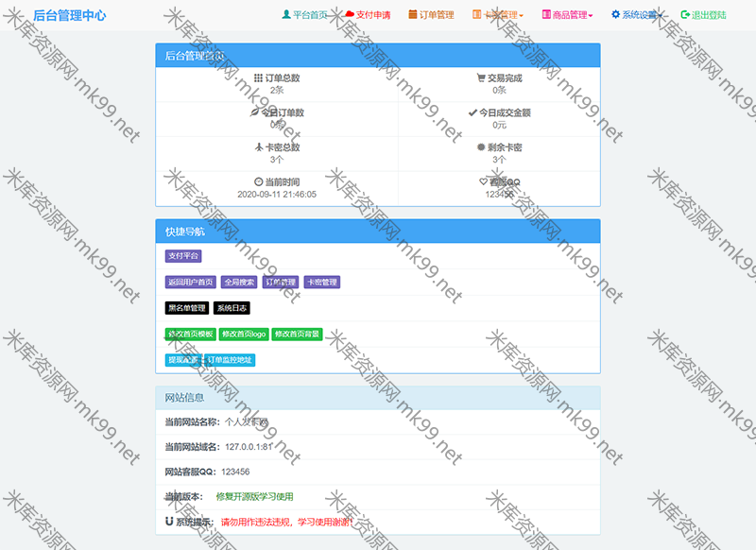Select the domain 127.0.0.1:81 text
The image size is (756, 550).
point(249,447)
